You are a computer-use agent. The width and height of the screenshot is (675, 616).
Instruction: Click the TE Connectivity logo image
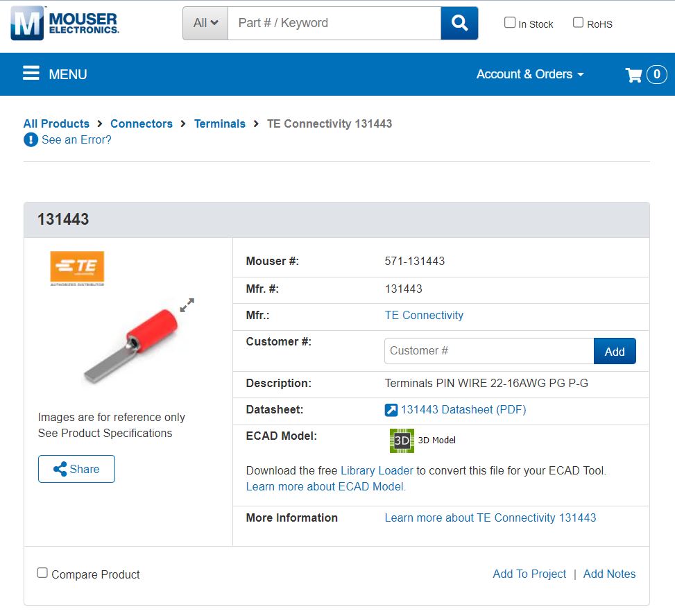pyautogui.click(x=77, y=268)
